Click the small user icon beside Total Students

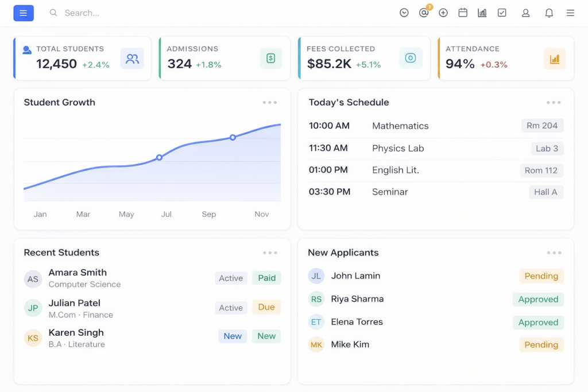(26, 50)
